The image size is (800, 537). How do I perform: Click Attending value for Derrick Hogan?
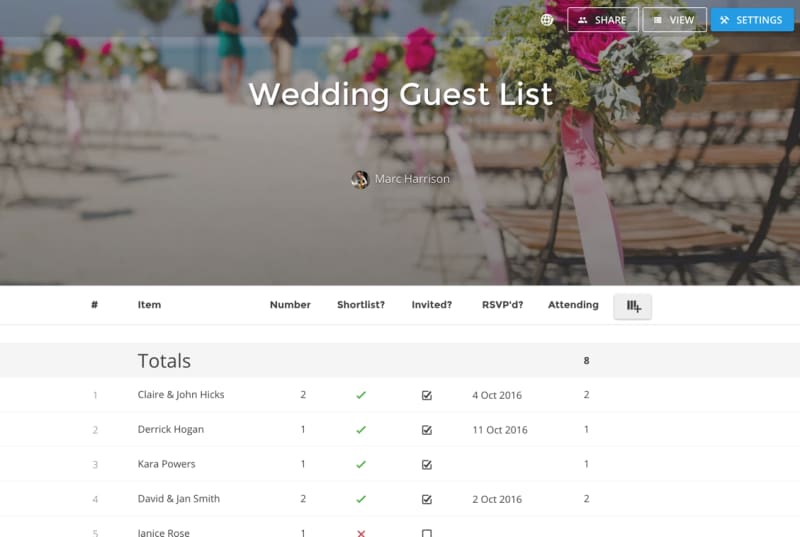tap(586, 429)
